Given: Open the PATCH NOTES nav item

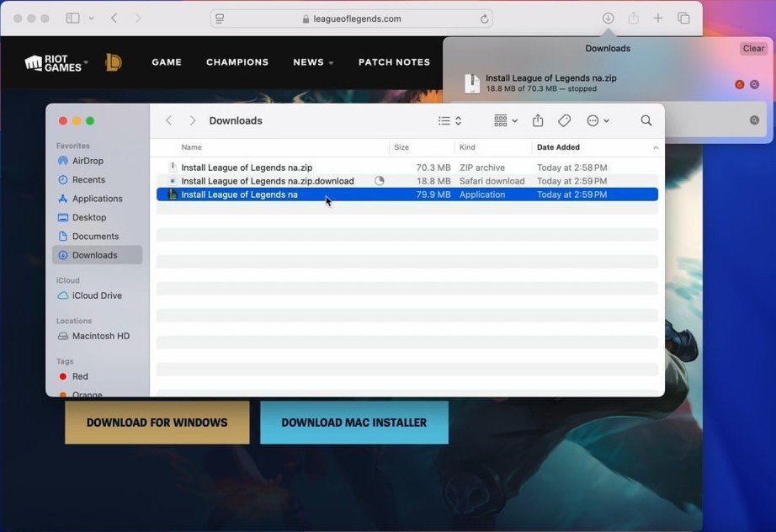Looking at the screenshot, I should tap(394, 62).
